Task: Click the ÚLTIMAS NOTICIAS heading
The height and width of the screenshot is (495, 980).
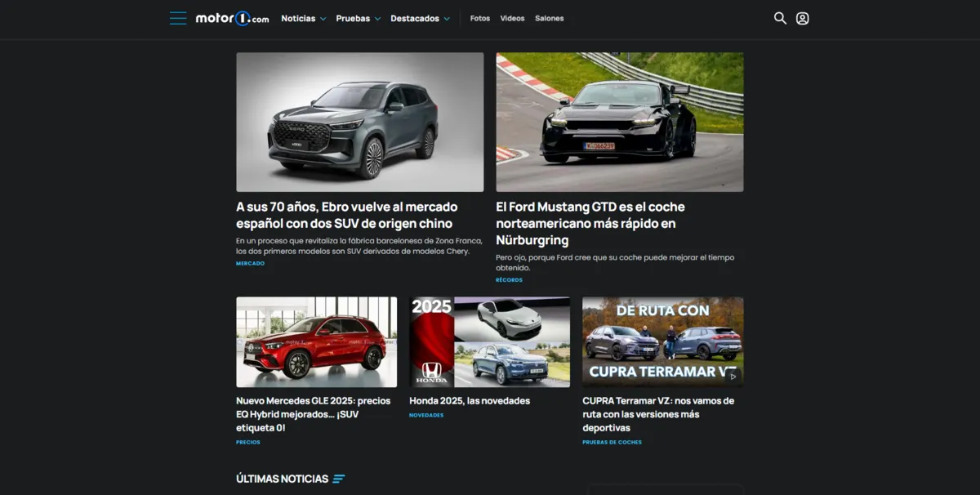Action: 282,479
